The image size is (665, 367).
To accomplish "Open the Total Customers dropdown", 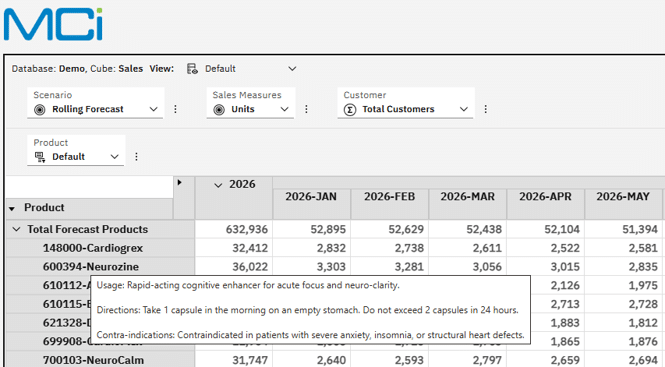I will tap(464, 109).
